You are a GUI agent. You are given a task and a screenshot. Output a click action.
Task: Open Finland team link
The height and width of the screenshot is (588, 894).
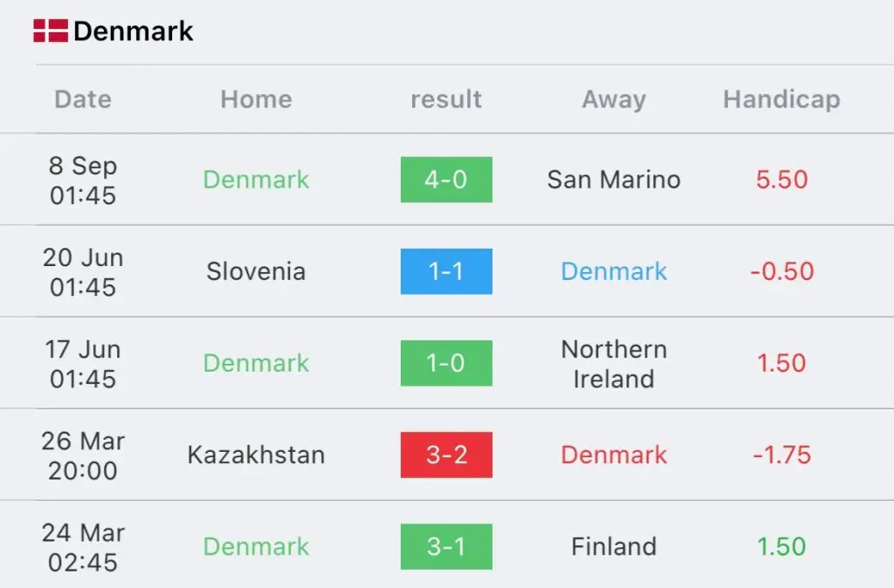point(614,546)
